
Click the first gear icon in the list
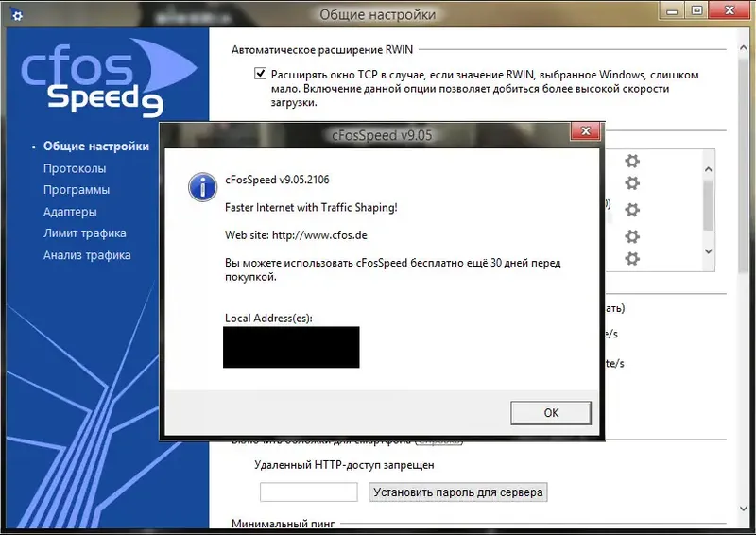pyautogui.click(x=632, y=161)
